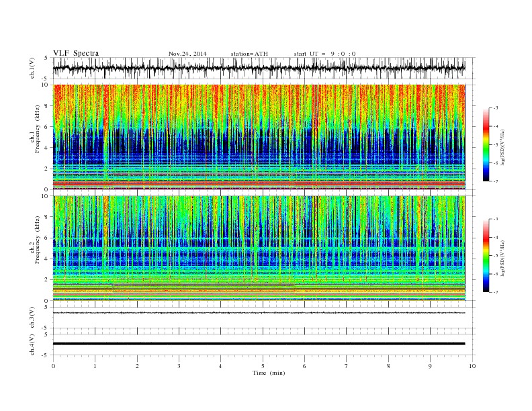Click the "6" kHz tick on ch.2 spectrogram axis
The height and width of the screenshot is (411, 532).
point(46,238)
